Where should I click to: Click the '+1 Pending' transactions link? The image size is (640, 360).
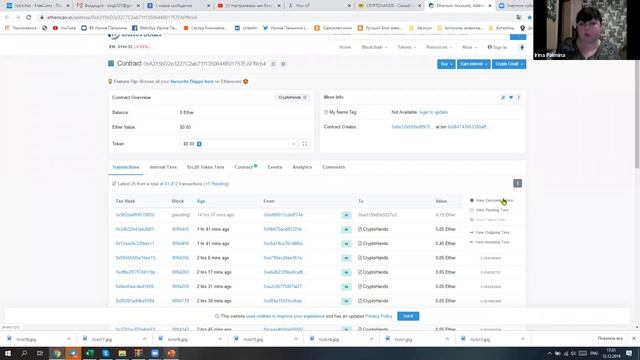216,184
